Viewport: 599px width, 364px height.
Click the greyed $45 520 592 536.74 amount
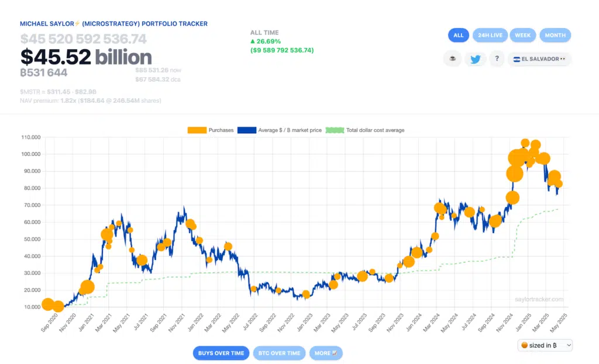[x=83, y=39]
